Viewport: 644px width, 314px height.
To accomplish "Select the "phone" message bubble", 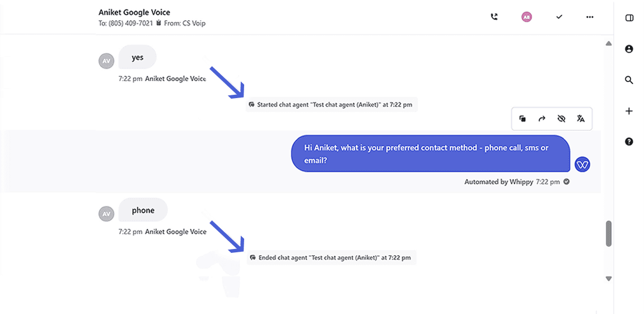I will pos(143,210).
